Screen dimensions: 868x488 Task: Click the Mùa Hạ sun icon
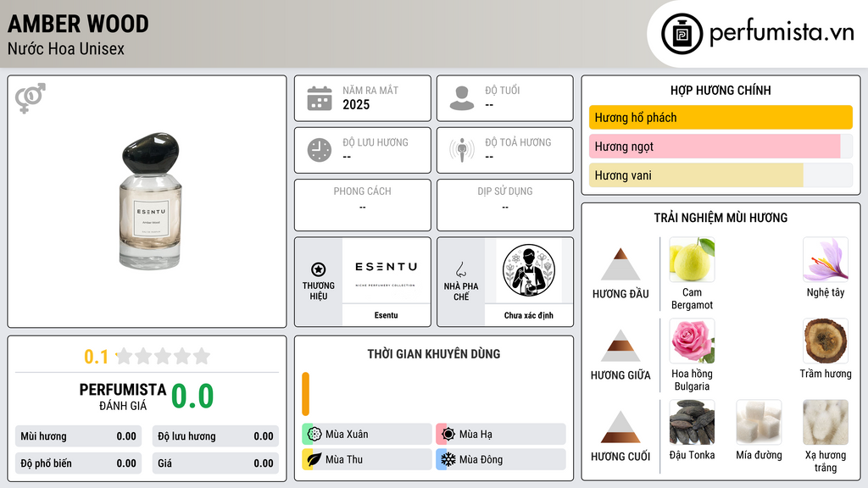pyautogui.click(x=448, y=434)
